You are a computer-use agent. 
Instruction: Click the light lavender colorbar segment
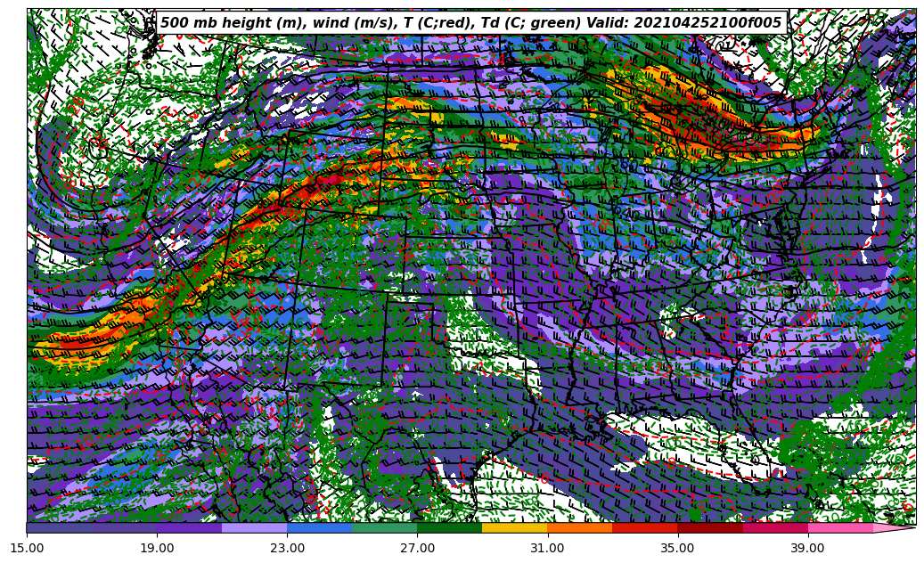(254, 527)
